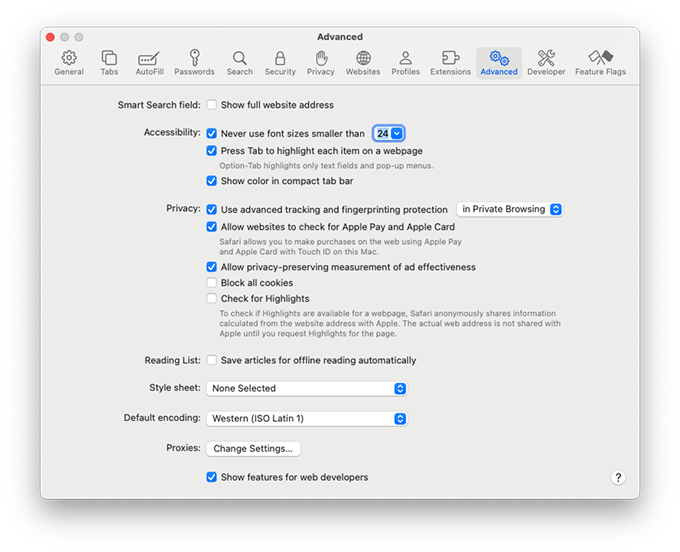
Task: Close the Advanced window with red button
Action: point(50,37)
